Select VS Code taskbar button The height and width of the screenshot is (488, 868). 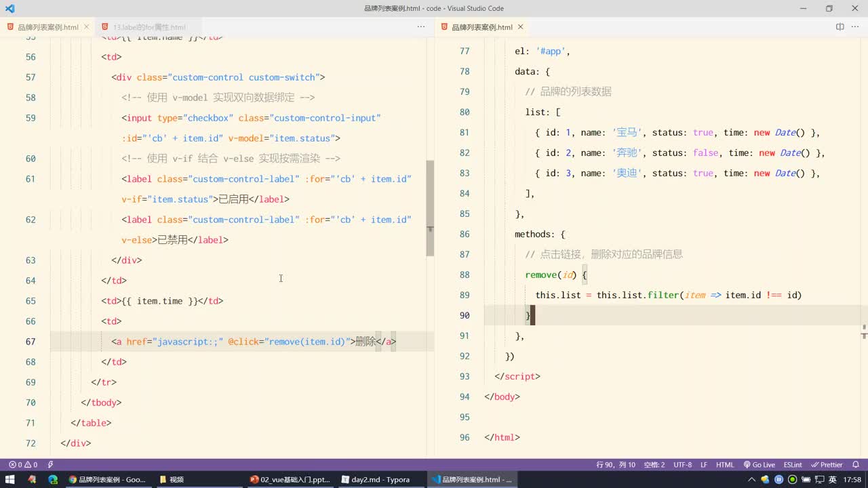[471, 479]
